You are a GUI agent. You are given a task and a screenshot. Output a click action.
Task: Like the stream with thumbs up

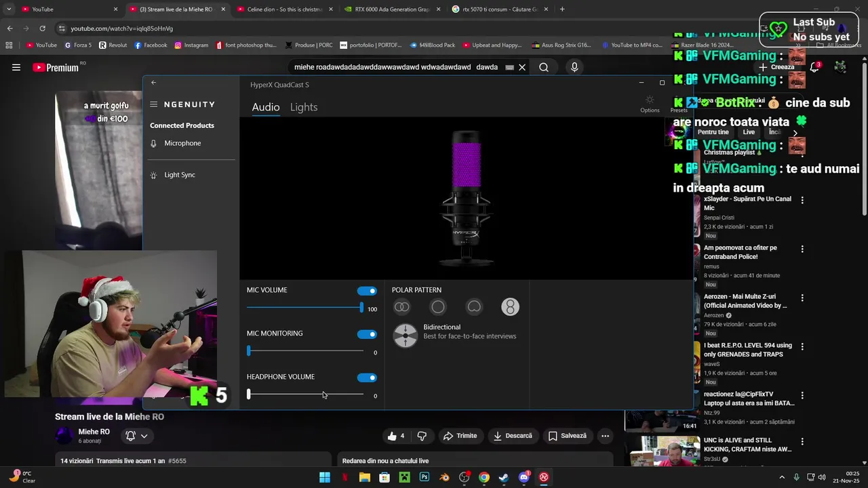coord(396,436)
